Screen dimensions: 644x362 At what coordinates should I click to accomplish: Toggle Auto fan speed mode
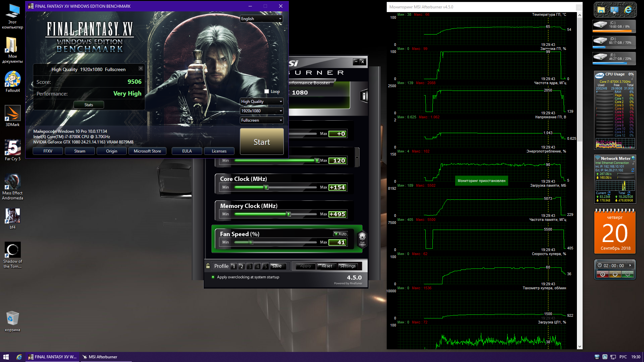coord(341,234)
